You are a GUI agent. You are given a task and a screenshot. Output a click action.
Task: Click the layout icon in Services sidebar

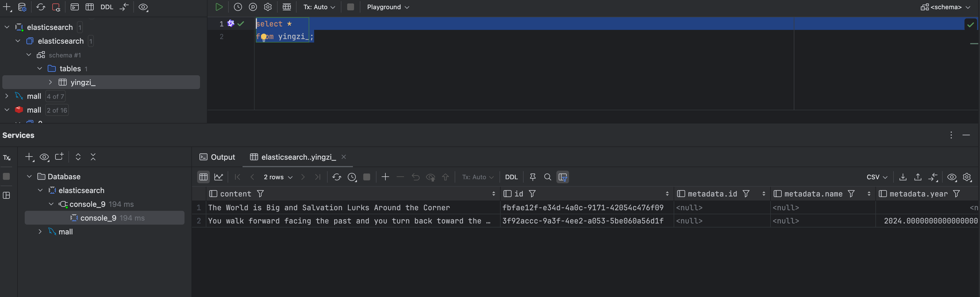(x=7, y=196)
